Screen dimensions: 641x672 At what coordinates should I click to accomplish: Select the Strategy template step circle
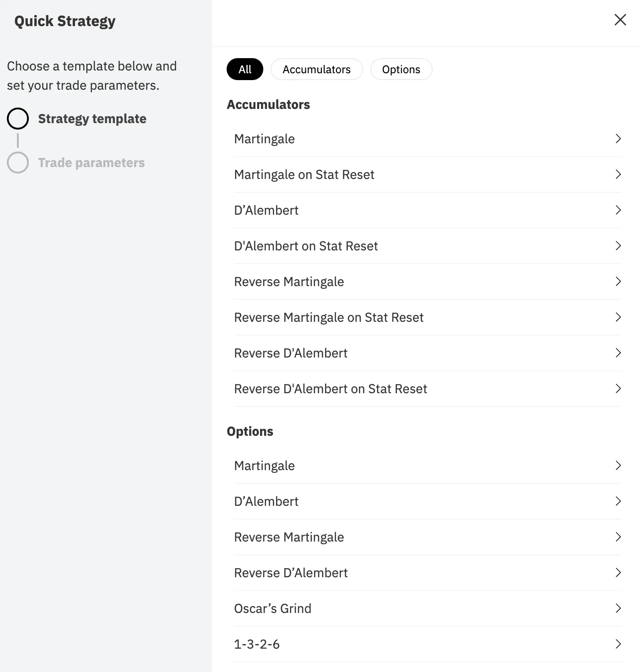pos(18,119)
